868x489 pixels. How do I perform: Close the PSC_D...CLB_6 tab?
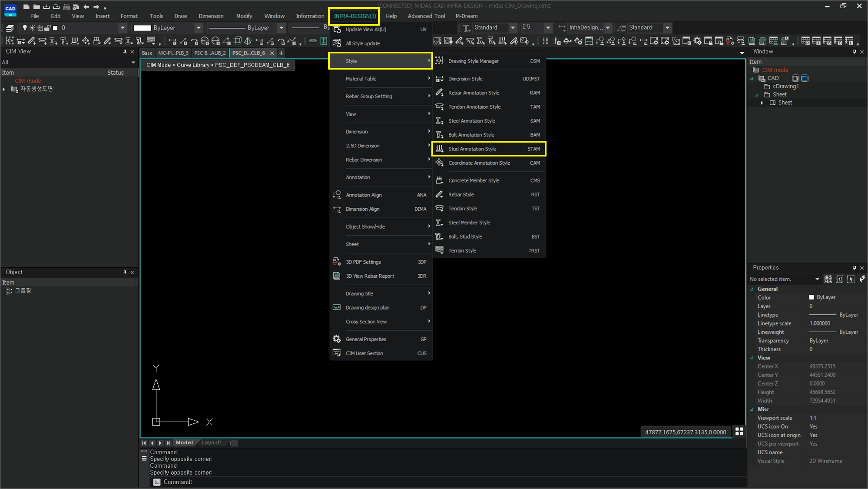(272, 53)
